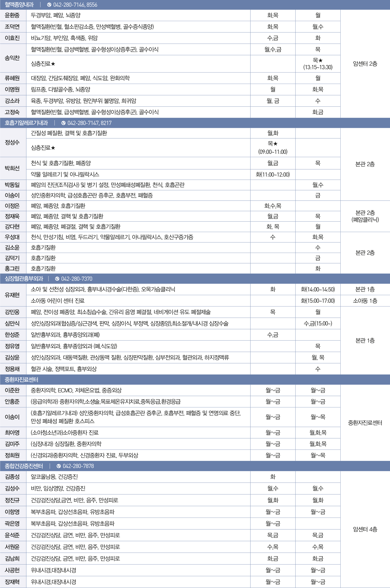Screen dimensions: 390x588
Task: Click phone icon beside 심장혈관흉부외과 header
Action: (x=57, y=279)
